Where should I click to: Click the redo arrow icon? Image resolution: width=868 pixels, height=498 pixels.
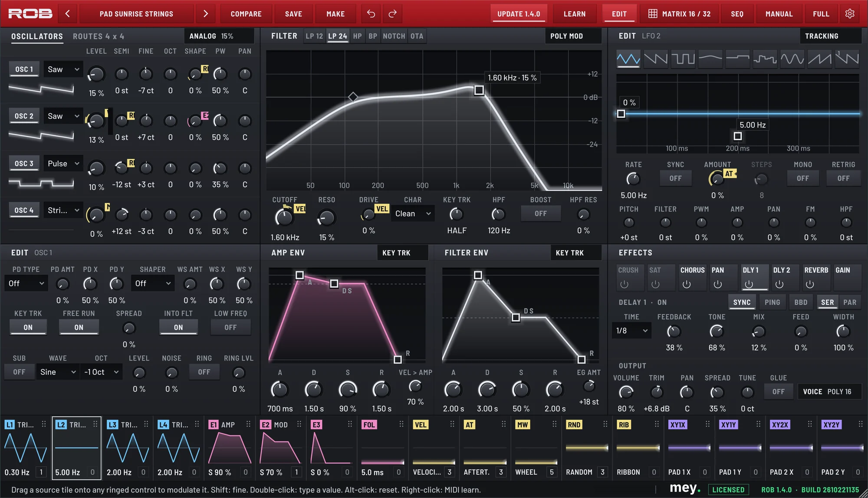point(393,14)
